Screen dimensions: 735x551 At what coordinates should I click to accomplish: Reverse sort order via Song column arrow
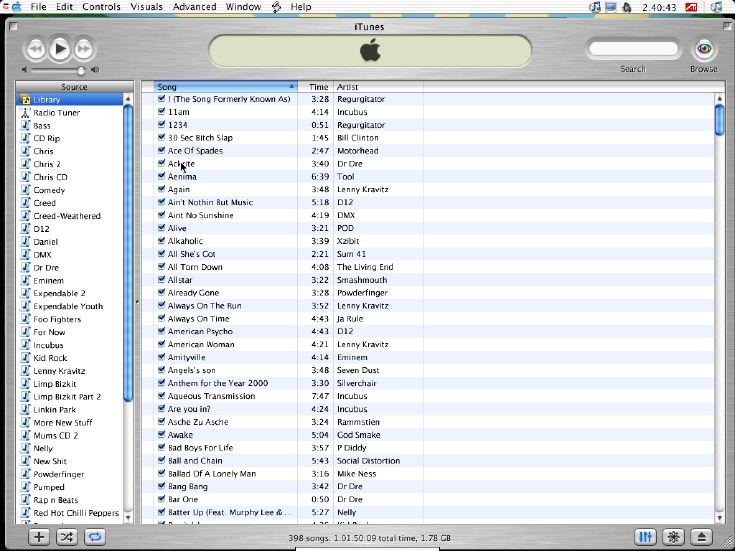point(292,86)
